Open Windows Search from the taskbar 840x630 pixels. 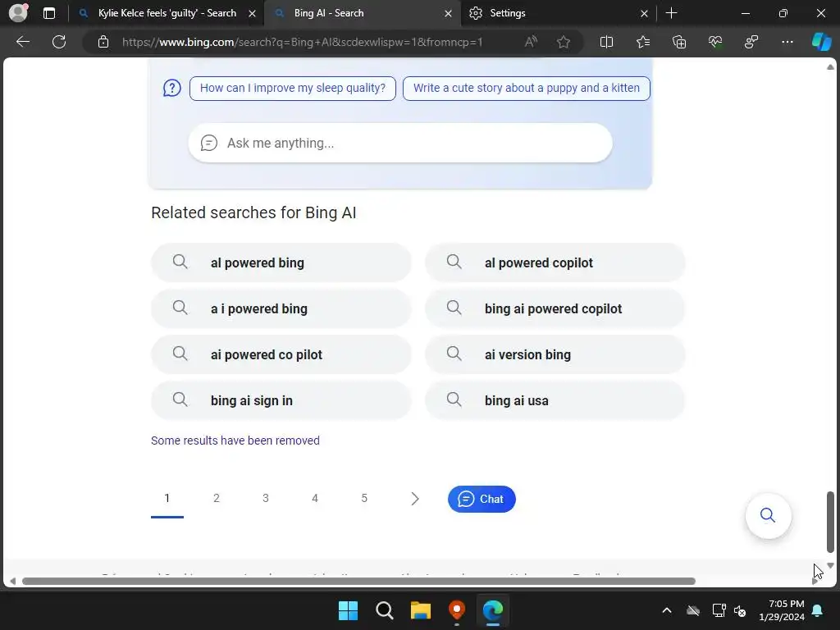(384, 610)
